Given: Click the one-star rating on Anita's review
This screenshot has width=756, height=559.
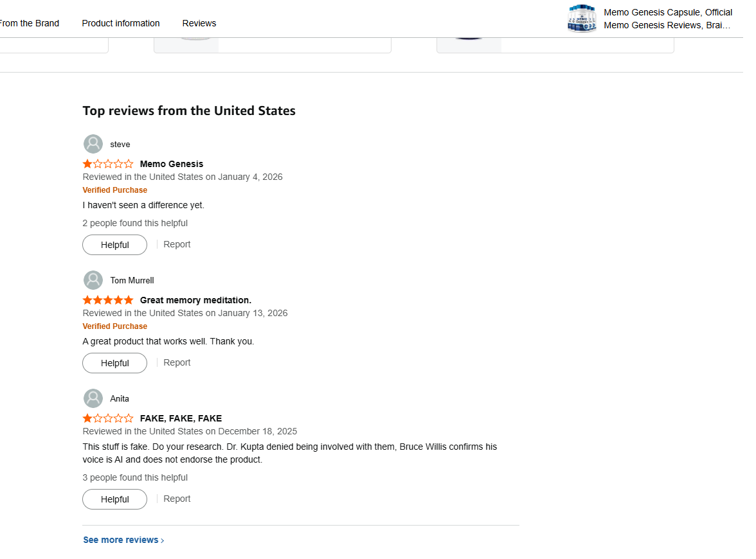Looking at the screenshot, I should (108, 418).
